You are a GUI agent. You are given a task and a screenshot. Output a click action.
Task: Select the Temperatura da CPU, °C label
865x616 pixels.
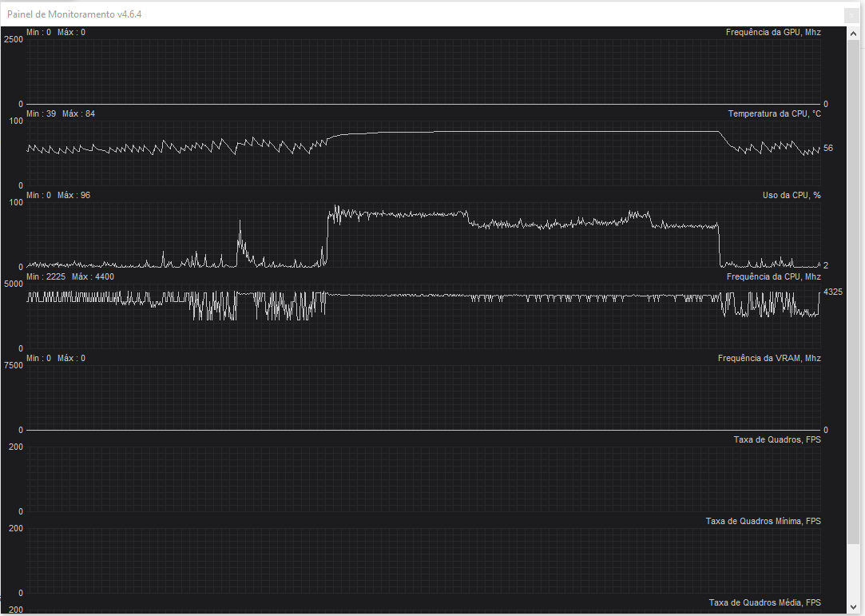[x=774, y=113]
